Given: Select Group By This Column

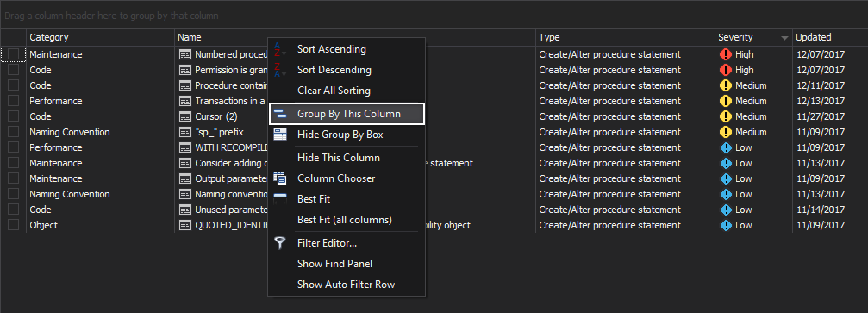Looking at the screenshot, I should point(347,114).
